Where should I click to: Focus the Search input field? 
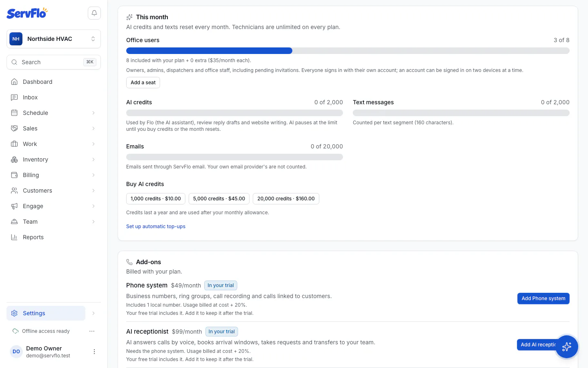(53, 62)
